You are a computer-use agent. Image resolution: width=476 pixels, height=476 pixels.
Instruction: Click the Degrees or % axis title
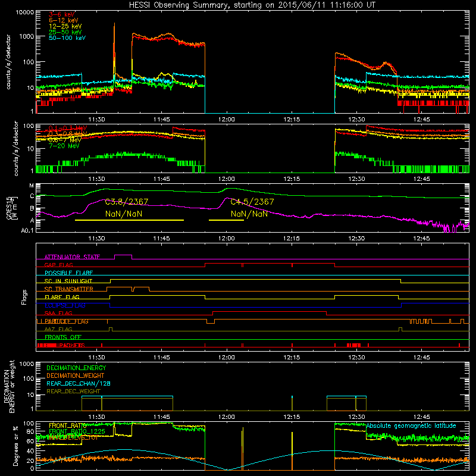point(15,446)
